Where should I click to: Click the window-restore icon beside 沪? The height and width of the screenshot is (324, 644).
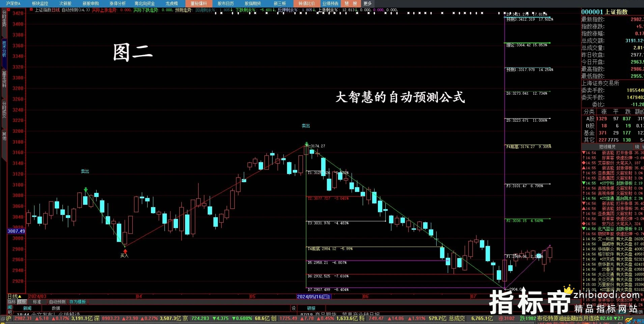(3, 318)
